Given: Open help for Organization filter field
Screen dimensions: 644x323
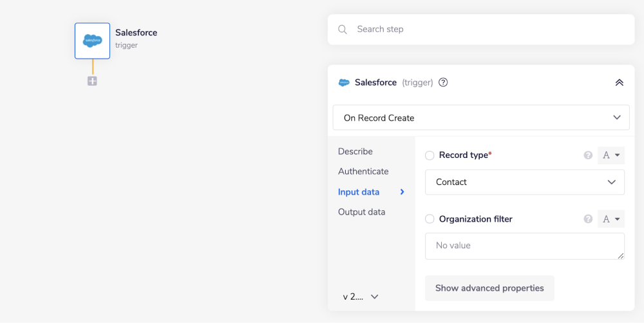Looking at the screenshot, I should click(x=587, y=219).
